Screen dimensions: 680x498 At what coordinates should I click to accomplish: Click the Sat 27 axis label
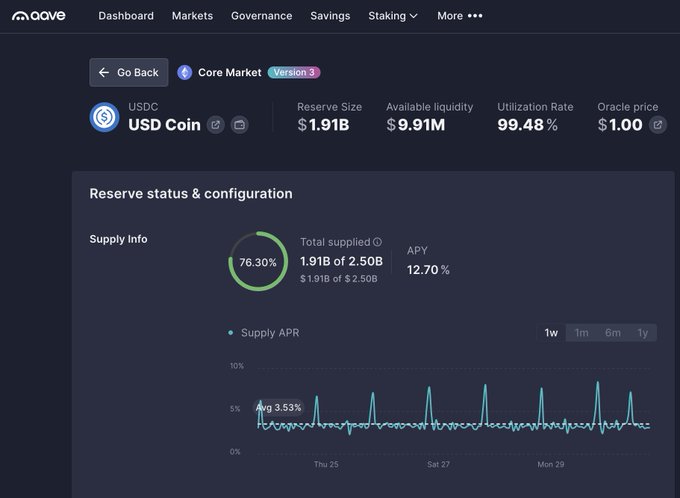coord(438,464)
